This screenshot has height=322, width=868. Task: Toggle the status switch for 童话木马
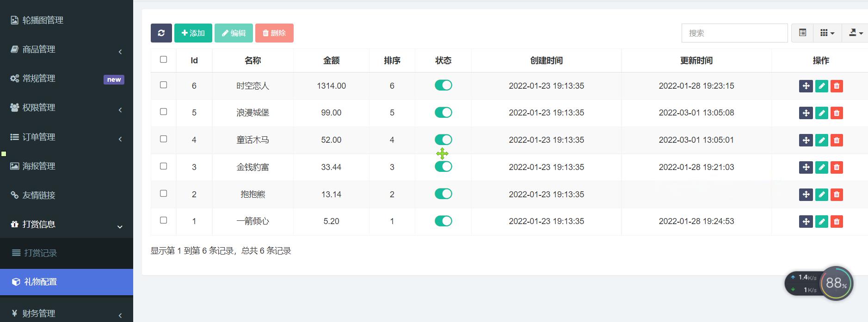(x=443, y=140)
